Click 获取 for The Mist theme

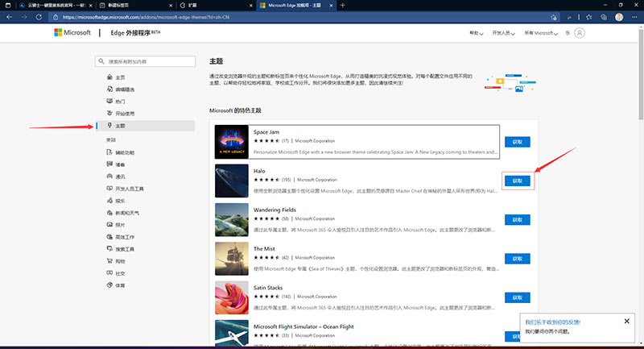[x=517, y=259]
